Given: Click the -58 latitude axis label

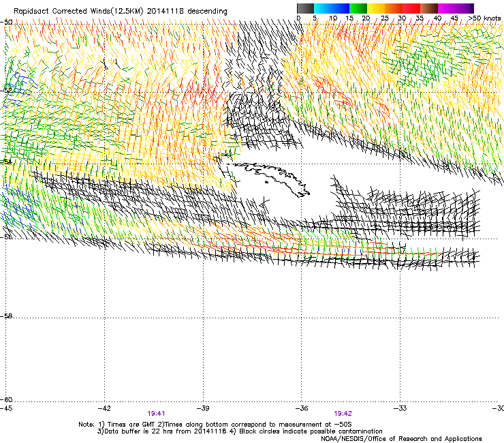Looking at the screenshot, I should click(6, 316).
